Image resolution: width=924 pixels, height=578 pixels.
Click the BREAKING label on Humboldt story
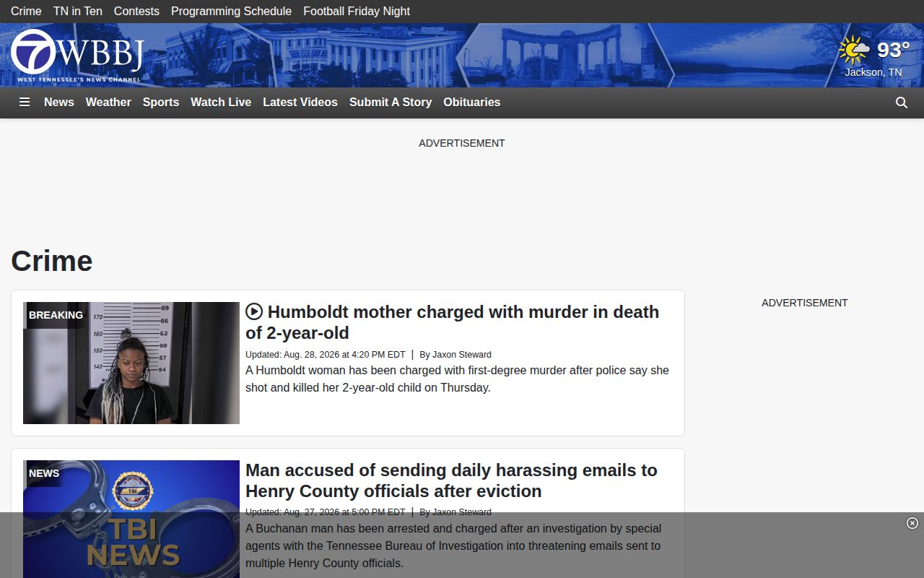(x=56, y=315)
